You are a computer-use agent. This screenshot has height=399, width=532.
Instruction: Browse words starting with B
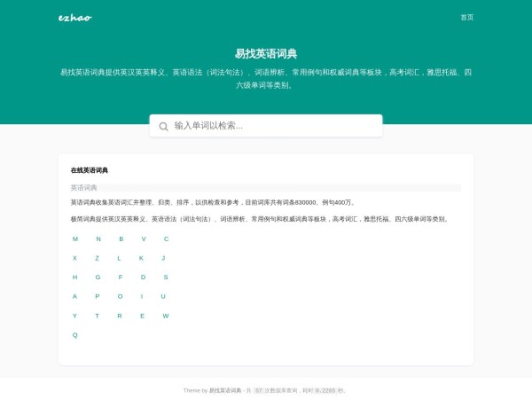point(121,239)
